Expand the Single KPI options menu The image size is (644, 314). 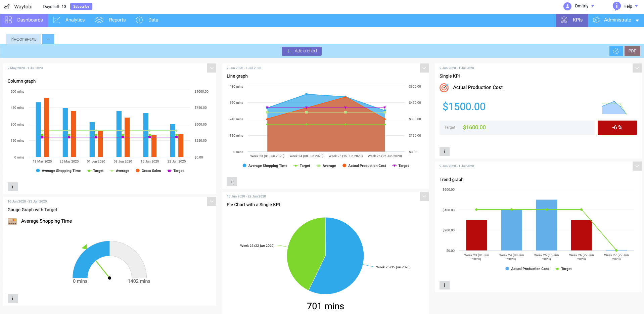[x=637, y=68]
